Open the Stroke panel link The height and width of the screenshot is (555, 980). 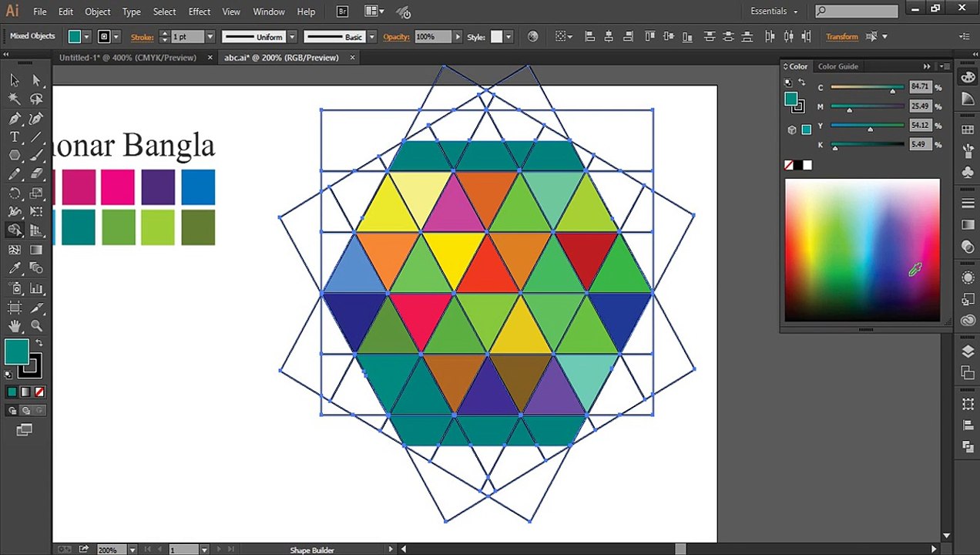pos(142,37)
